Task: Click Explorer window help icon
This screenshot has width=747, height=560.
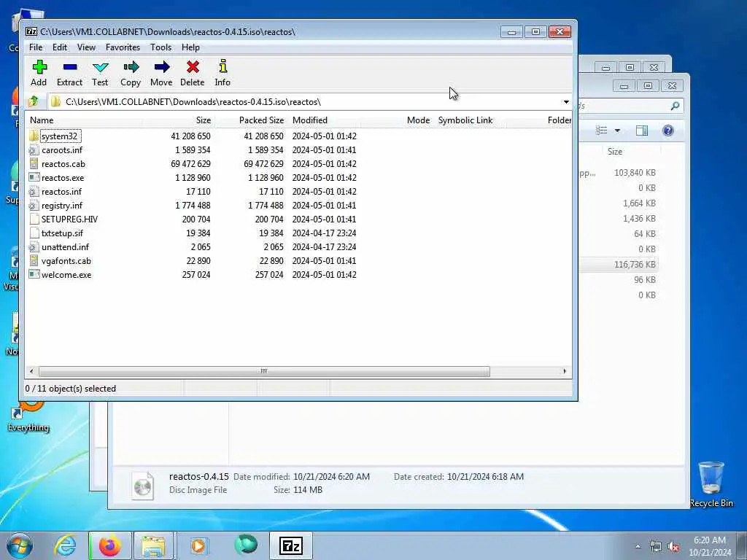Action: click(x=668, y=131)
